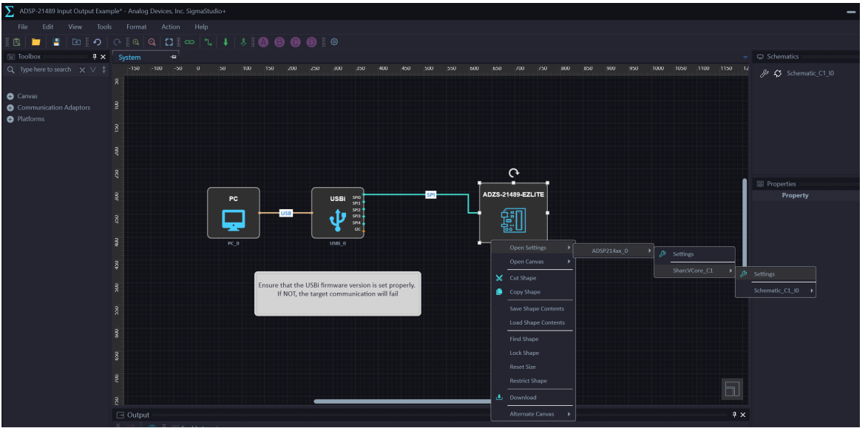Viewport: 868px width, 431px height.
Task: Click the canvas vertical scrollbar thumb
Action: [x=745, y=224]
